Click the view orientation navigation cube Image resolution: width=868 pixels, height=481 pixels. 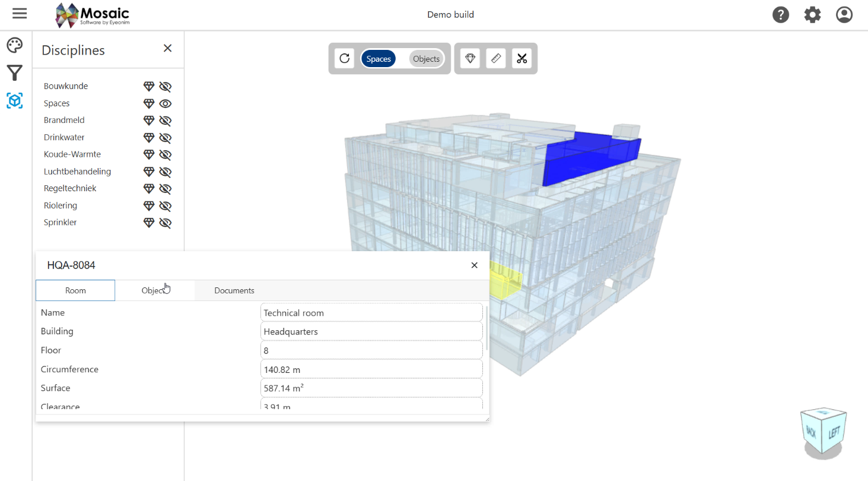tap(824, 432)
